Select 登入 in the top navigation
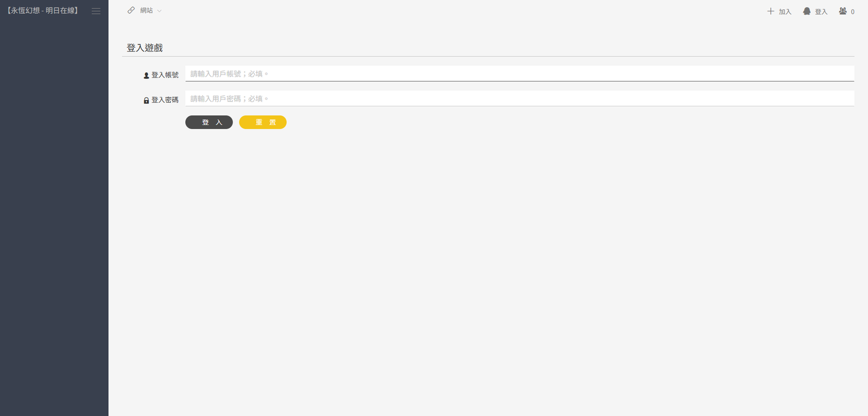868x416 pixels. tap(821, 12)
